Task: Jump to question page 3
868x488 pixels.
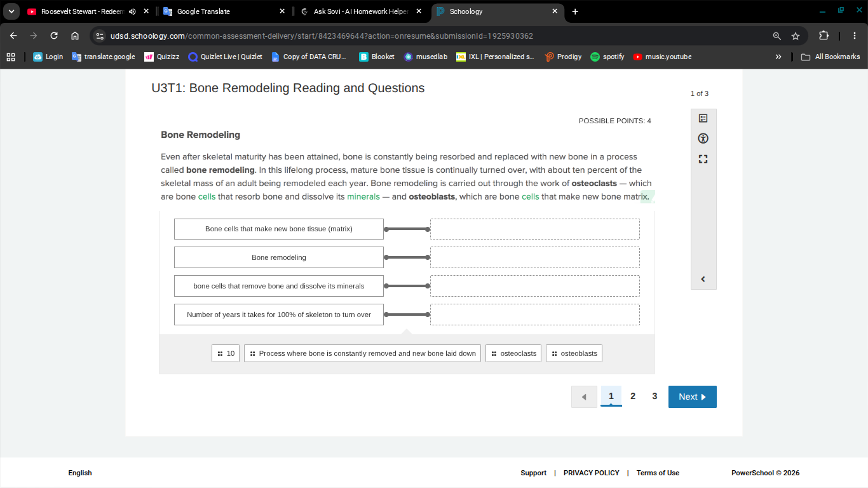Action: click(x=654, y=396)
